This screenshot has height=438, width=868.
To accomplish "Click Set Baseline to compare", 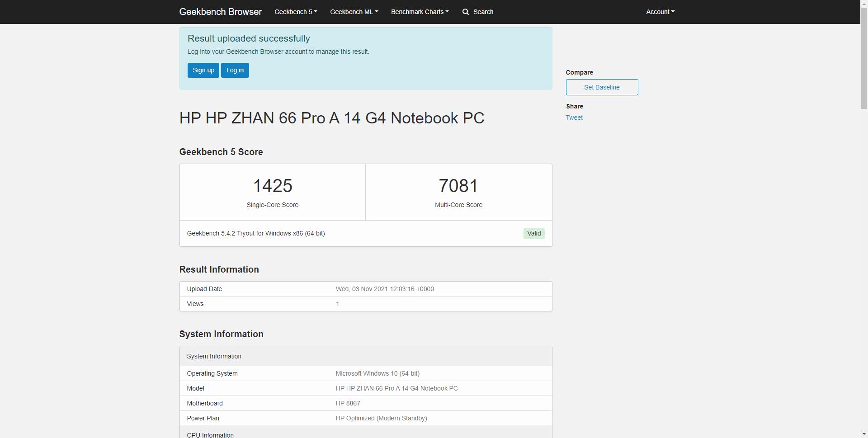I will click(x=601, y=87).
